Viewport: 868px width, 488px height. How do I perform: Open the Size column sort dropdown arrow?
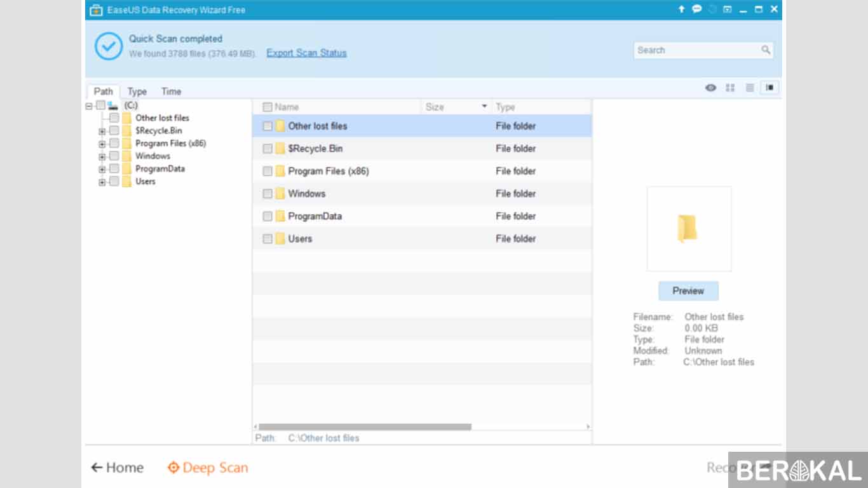click(484, 107)
